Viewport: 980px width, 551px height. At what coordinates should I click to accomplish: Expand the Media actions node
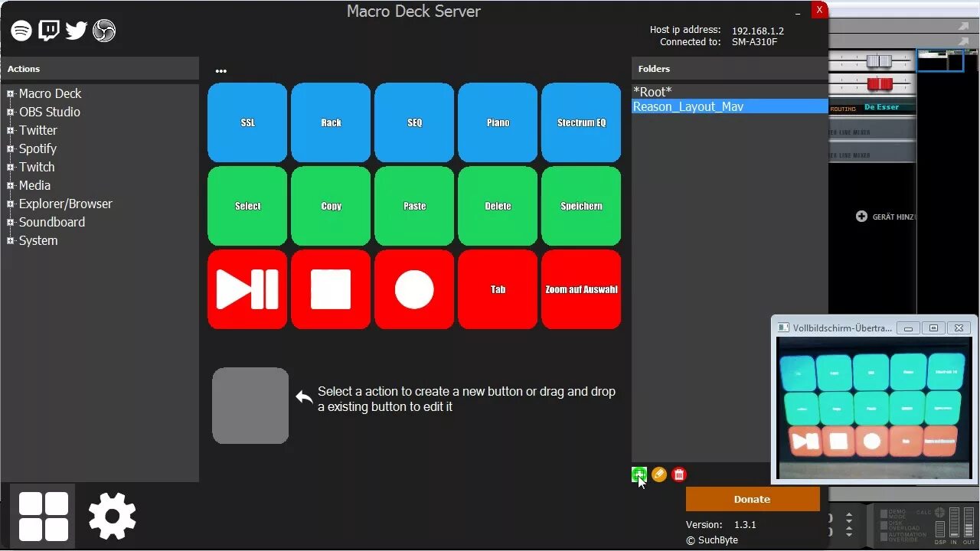tap(11, 186)
